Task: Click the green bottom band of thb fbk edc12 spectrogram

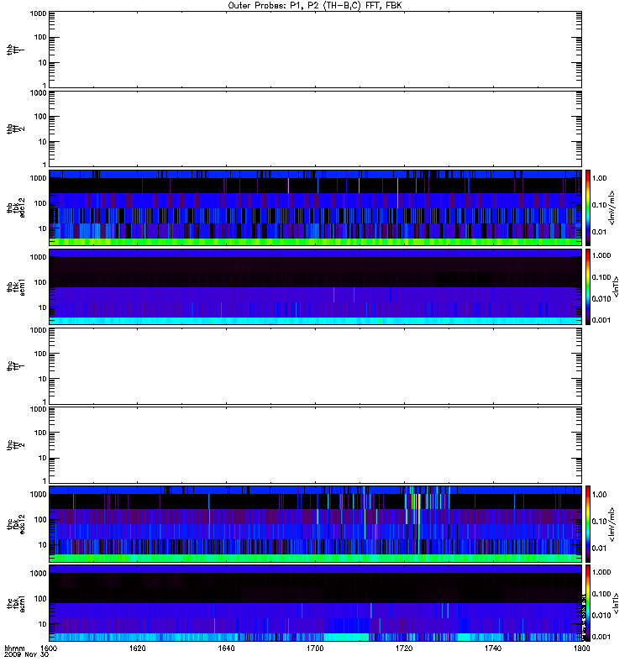Action: coord(315,242)
